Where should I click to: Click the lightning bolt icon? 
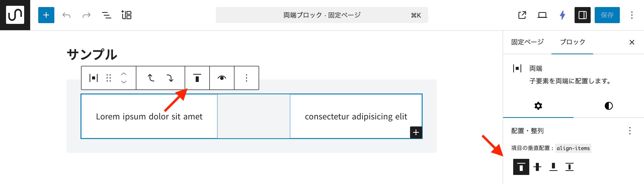[x=562, y=15]
